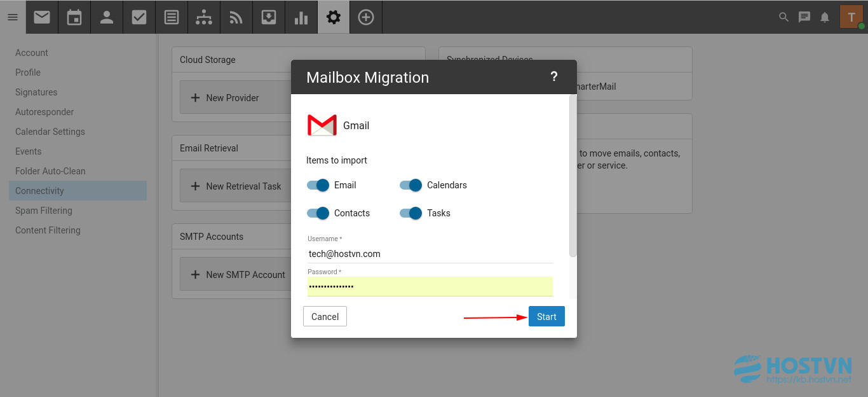Open the chat bubble icon
868x397 pixels.
coord(804,17)
